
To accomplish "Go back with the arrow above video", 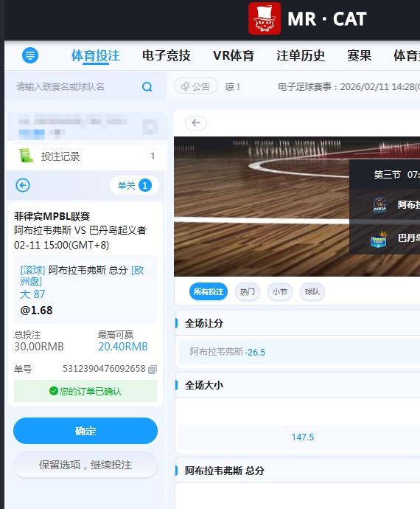I will tap(196, 123).
